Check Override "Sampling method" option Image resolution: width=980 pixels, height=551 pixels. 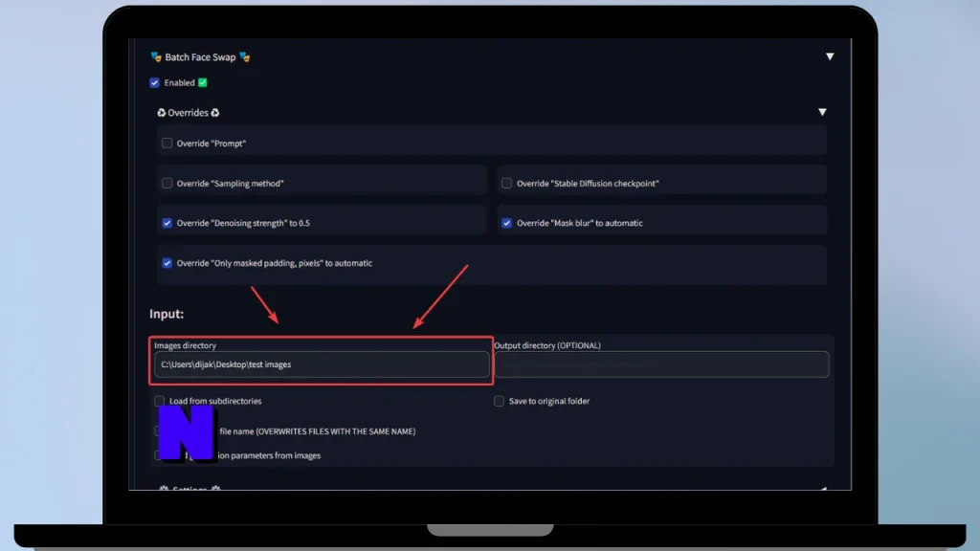pos(167,183)
